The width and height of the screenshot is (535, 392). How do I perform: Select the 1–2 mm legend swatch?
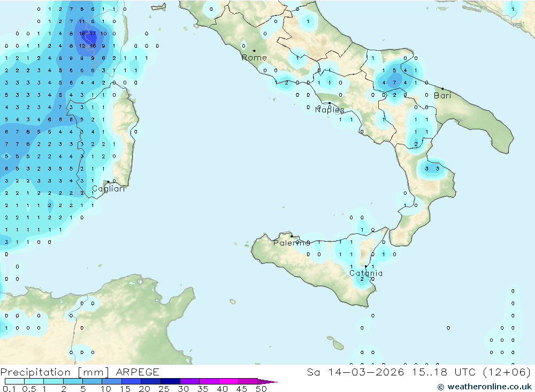coord(53,381)
